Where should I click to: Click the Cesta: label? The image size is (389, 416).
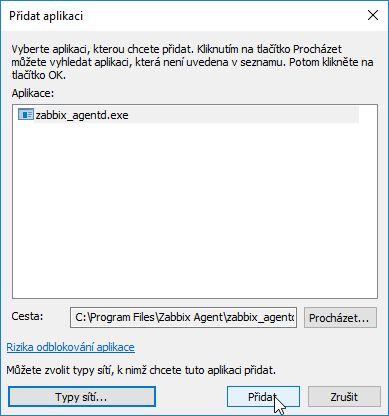(x=27, y=316)
